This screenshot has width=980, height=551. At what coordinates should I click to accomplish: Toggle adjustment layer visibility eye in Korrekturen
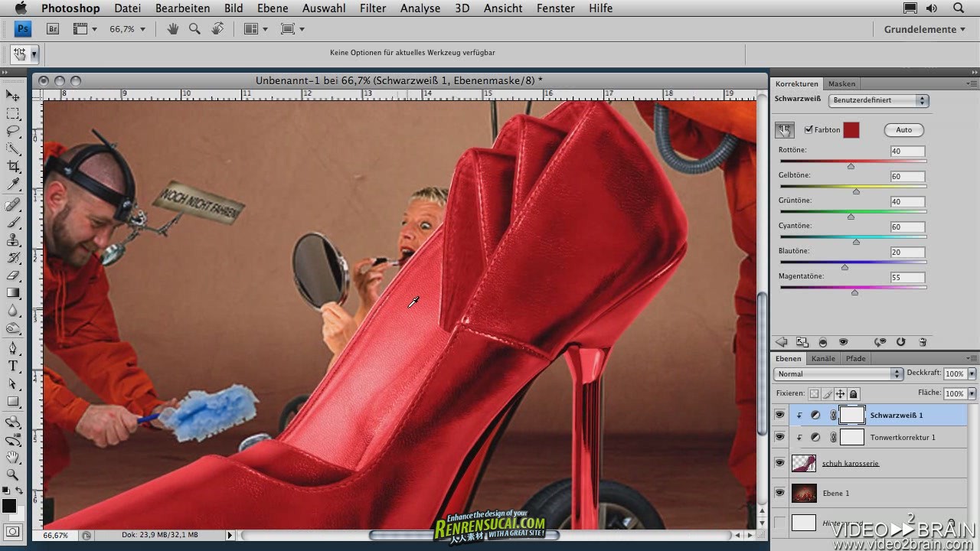coord(843,342)
